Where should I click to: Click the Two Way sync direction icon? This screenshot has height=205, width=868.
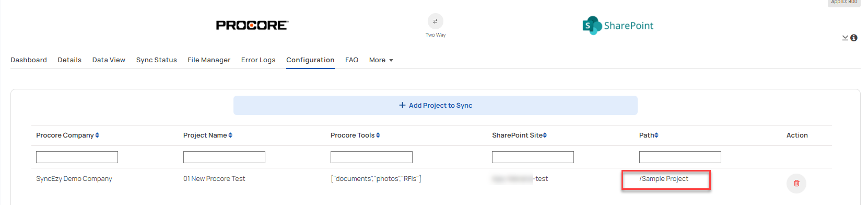(435, 21)
